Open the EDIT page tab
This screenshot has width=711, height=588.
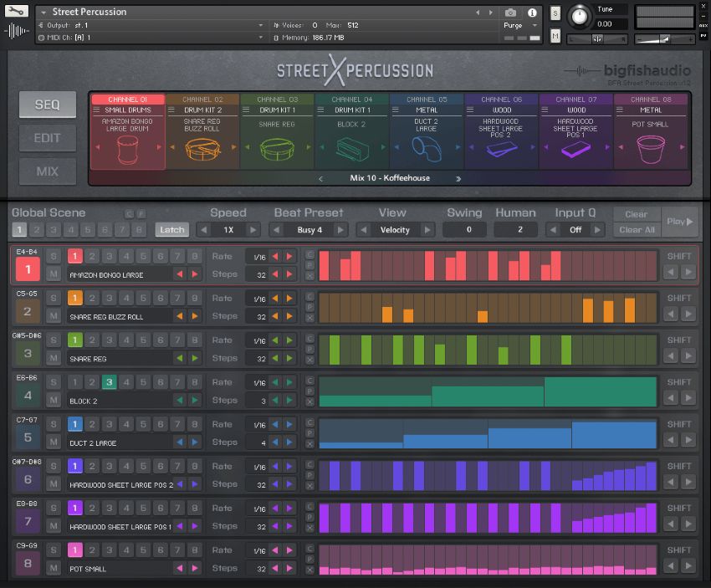click(x=47, y=138)
